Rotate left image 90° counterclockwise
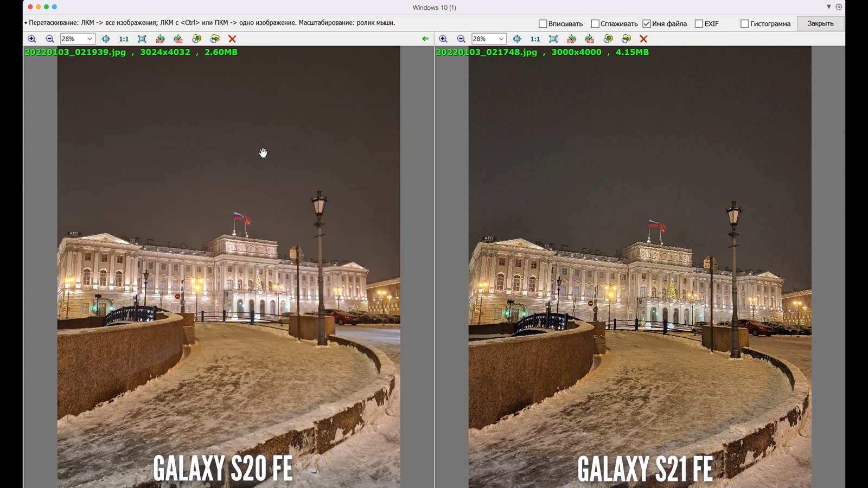 point(160,39)
